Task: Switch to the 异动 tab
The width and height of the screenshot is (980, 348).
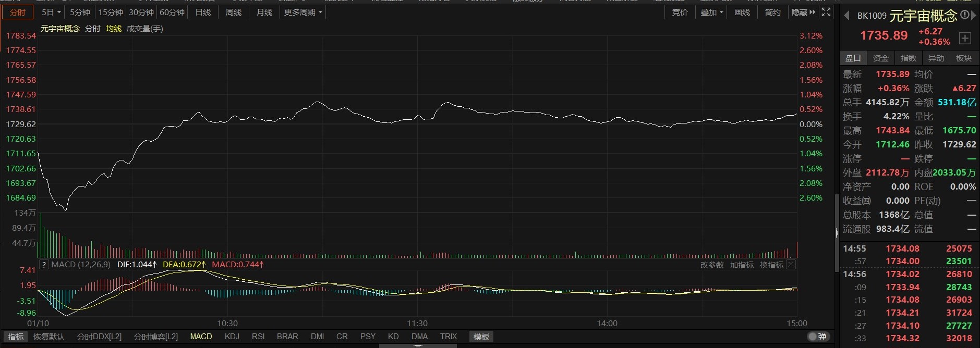Action: tap(936, 58)
